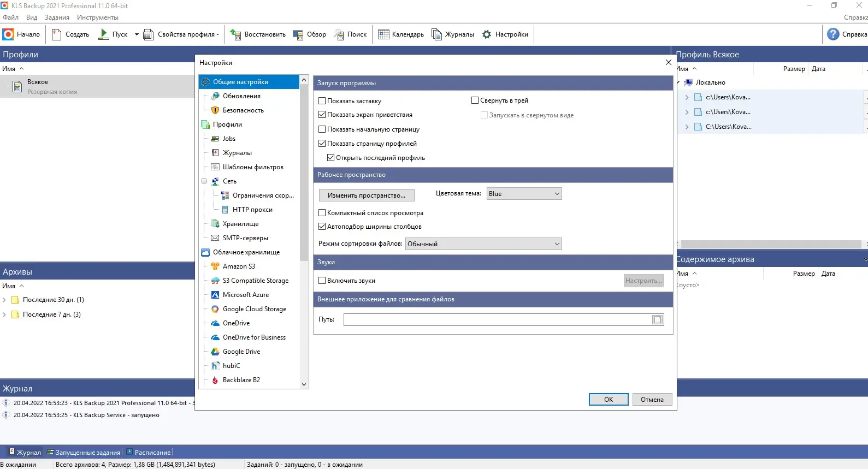Select the Всякое profile
868x469 pixels.
(97, 86)
